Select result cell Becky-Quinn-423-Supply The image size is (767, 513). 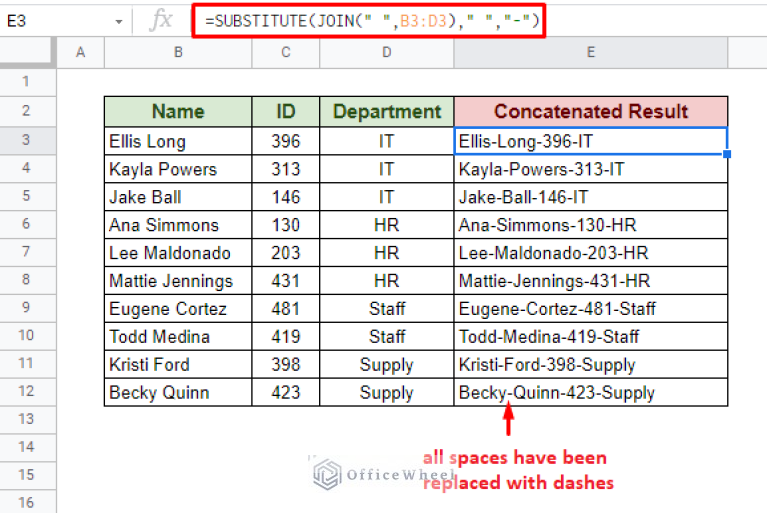pos(591,392)
